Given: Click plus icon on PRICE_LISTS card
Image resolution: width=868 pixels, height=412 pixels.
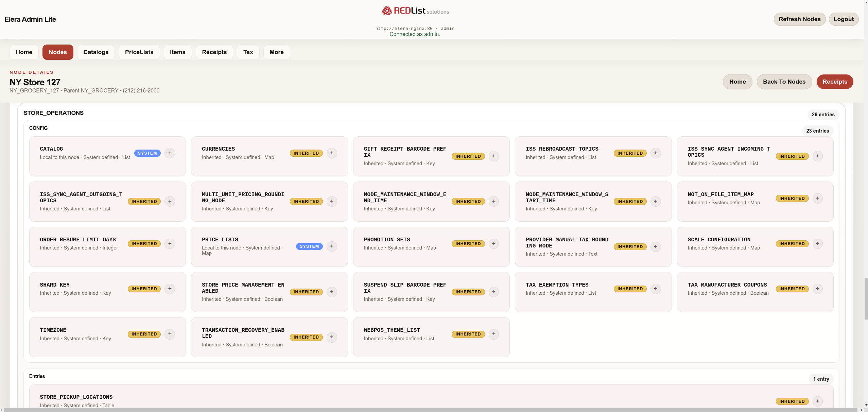Looking at the screenshot, I should 332,246.
